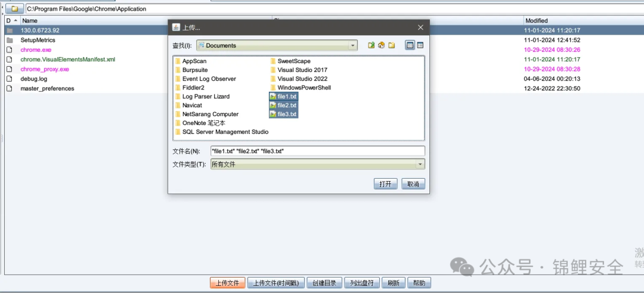Select the Log Parser Lizard folder
The width and height of the screenshot is (644, 293).
click(203, 96)
